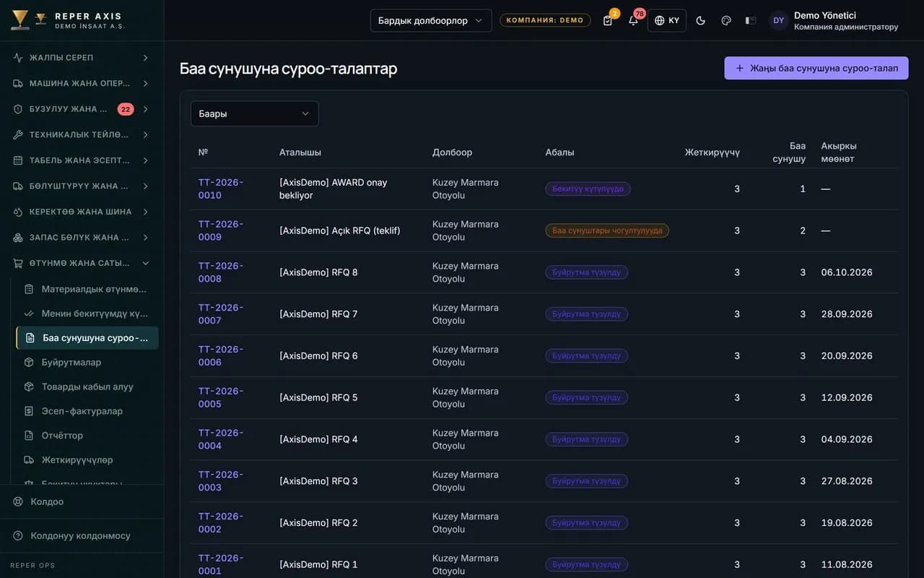Click the Запас бөлүк жана icon

(x=18, y=237)
